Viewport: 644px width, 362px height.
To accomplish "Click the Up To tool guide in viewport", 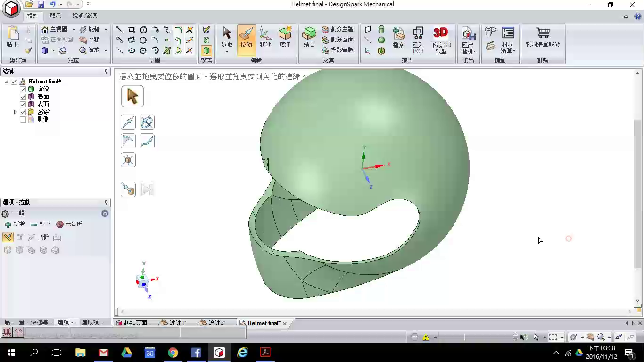I will [x=128, y=189].
